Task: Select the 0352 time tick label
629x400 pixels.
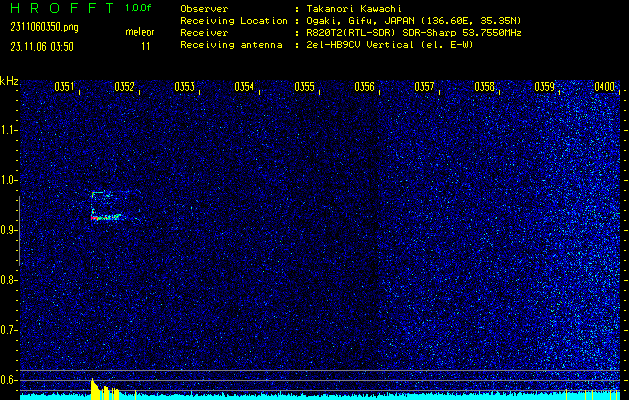Action: [124, 87]
